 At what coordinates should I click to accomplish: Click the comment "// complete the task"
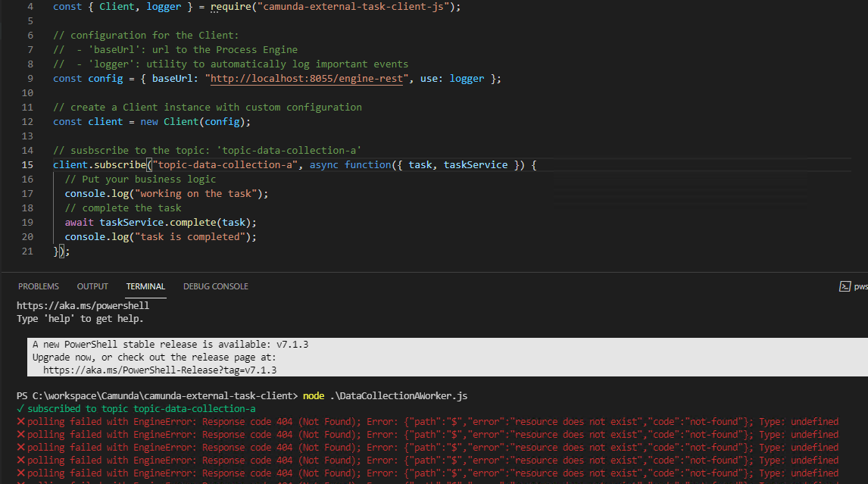click(x=123, y=208)
